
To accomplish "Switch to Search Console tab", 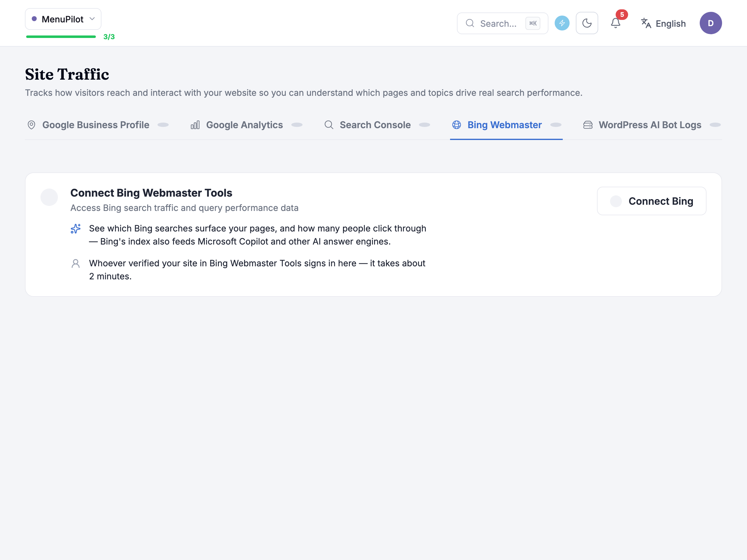I will 377,125.
